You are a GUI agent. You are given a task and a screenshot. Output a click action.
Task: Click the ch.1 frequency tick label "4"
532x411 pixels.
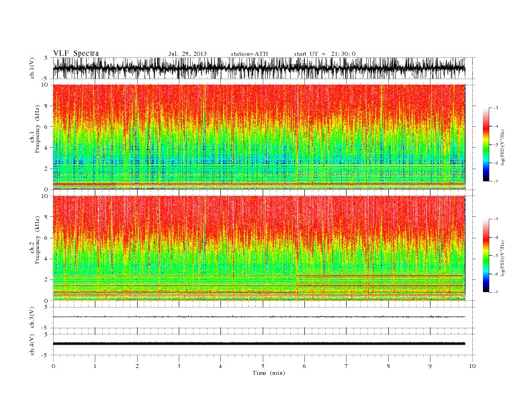[x=46, y=148]
